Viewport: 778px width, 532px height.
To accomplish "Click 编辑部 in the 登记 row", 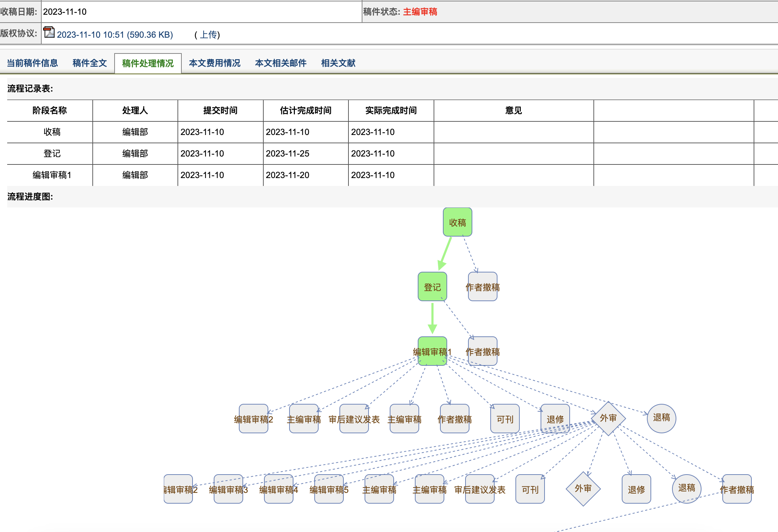I will click(x=135, y=154).
